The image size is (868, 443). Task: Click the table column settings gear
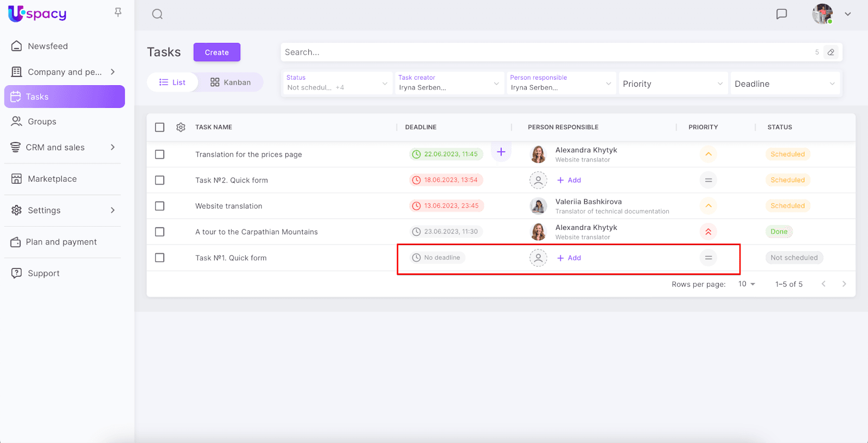[x=181, y=127]
